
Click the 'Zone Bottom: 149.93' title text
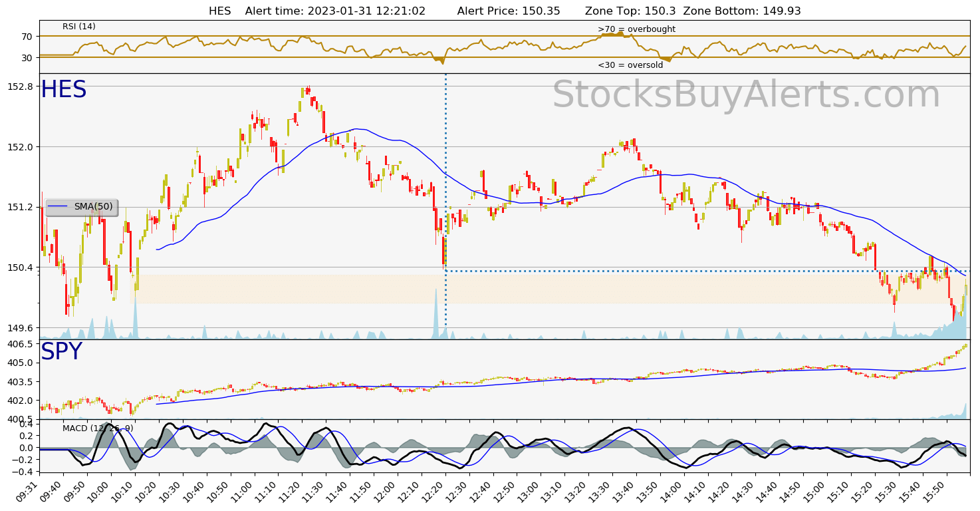[742, 11]
